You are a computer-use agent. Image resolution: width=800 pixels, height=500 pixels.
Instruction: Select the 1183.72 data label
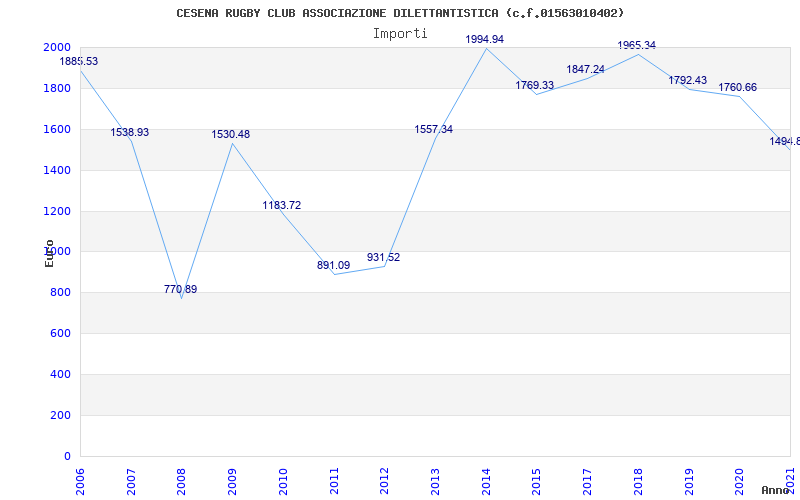point(282,205)
